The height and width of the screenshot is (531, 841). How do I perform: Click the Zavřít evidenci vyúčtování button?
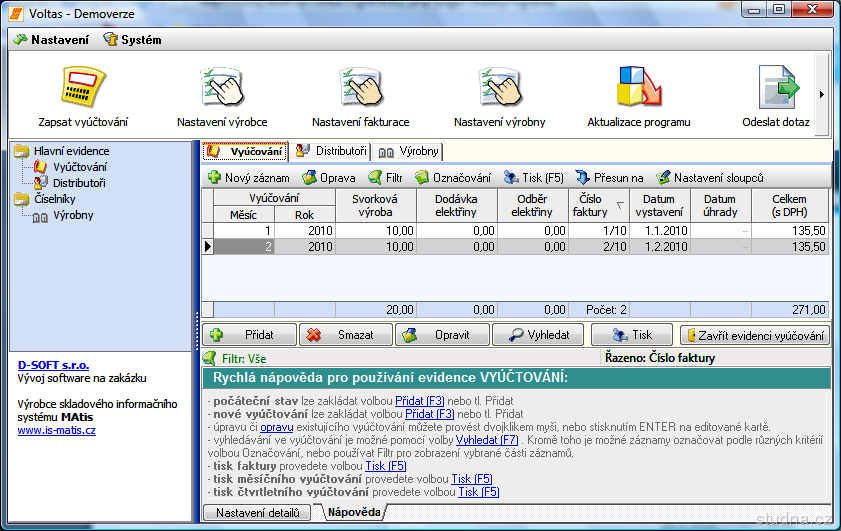click(x=755, y=336)
